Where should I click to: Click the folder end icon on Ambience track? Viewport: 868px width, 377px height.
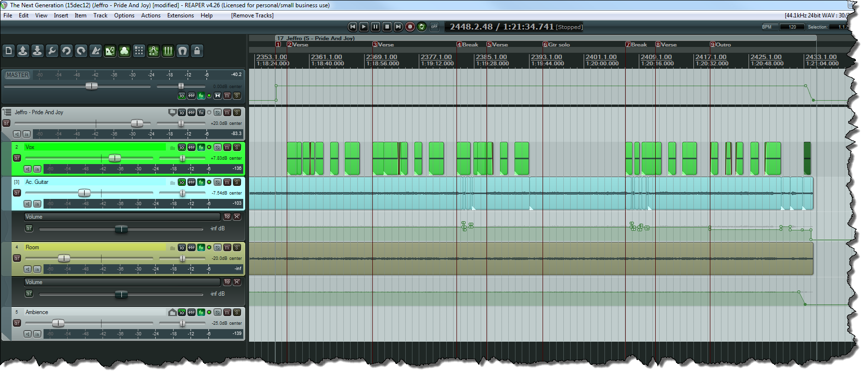172,312
